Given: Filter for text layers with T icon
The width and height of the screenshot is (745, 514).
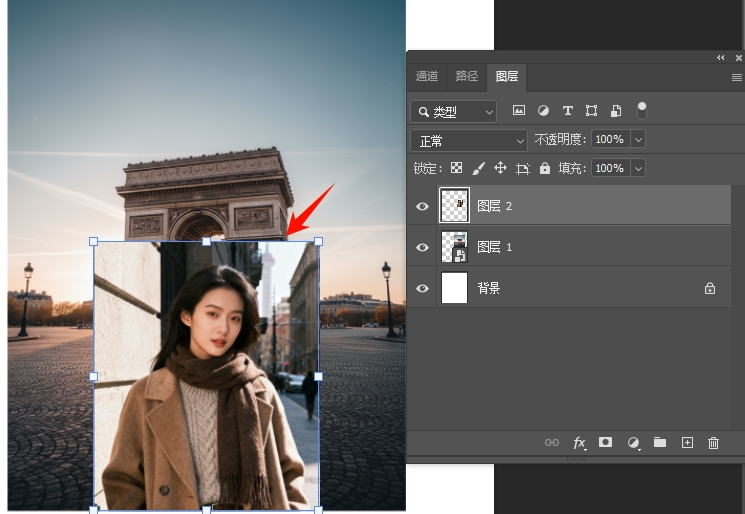Looking at the screenshot, I should [568, 111].
